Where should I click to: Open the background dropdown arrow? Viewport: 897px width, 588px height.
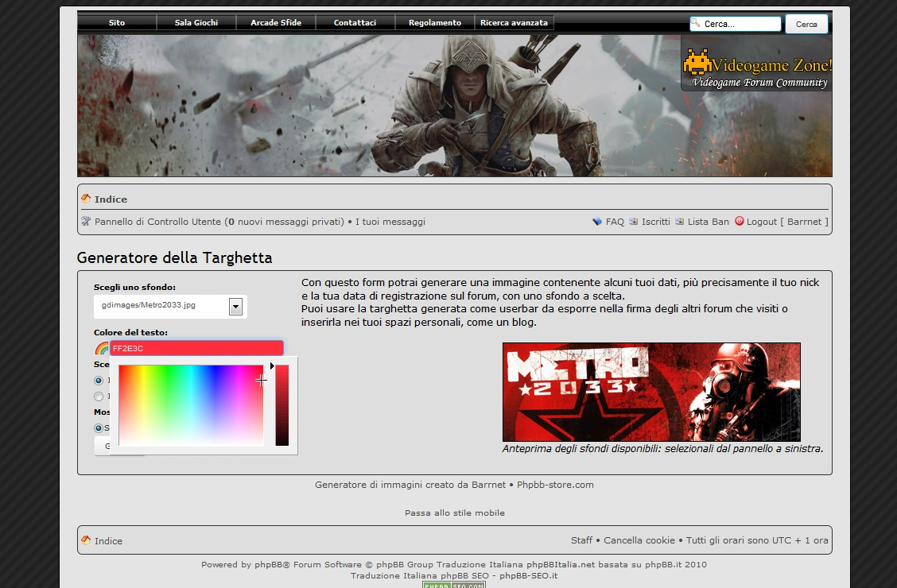click(235, 307)
